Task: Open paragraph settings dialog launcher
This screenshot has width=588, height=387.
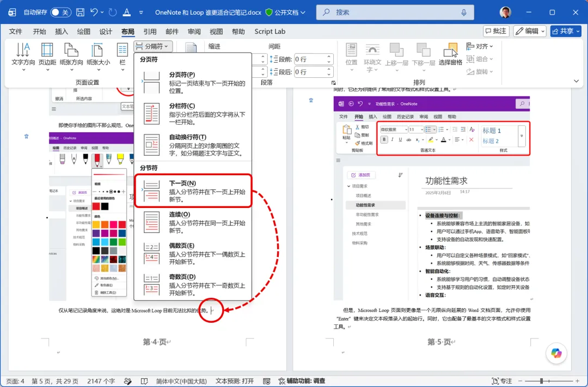Action: 333,83
